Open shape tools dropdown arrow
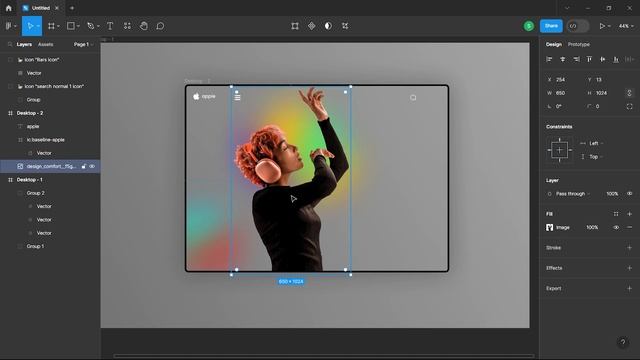640x360 pixels. tap(78, 26)
